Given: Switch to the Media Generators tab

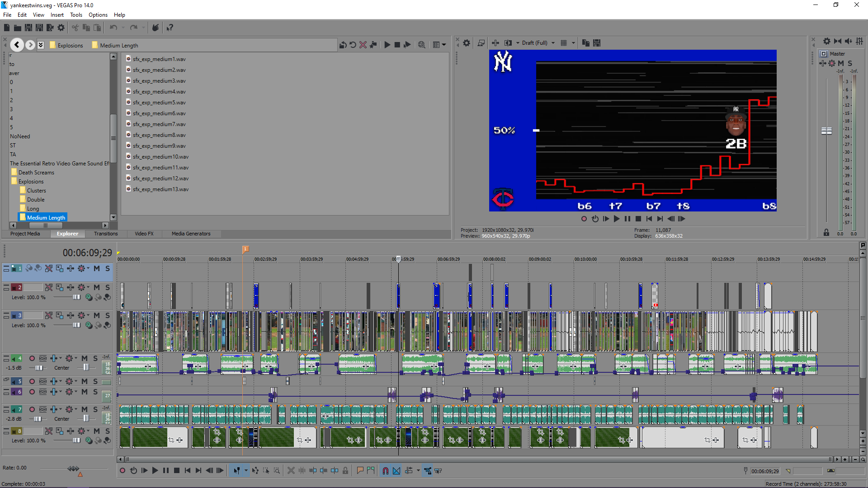Looking at the screenshot, I should [x=191, y=234].
